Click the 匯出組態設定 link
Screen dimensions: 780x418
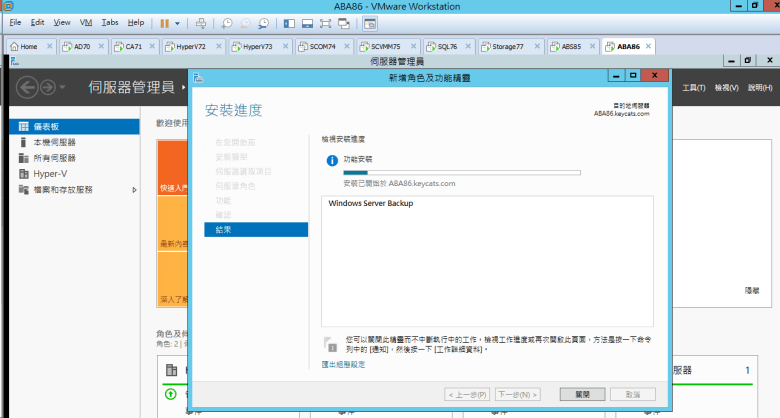click(x=343, y=364)
